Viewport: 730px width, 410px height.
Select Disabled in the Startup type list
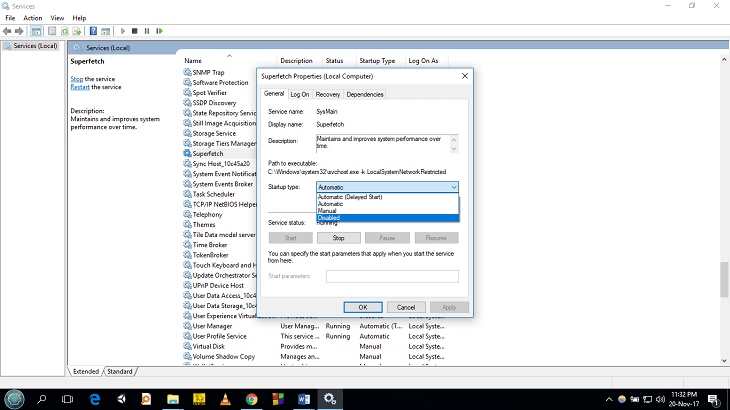329,217
